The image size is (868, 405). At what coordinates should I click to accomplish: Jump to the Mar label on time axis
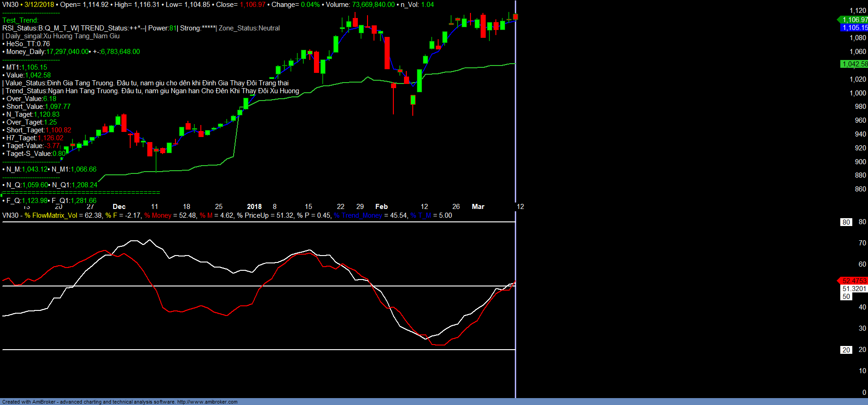click(x=478, y=207)
